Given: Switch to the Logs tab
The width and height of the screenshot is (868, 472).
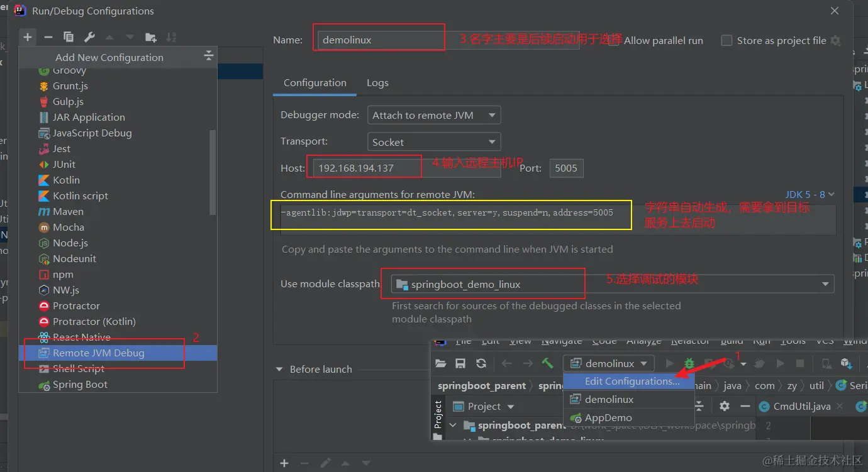Looking at the screenshot, I should click(377, 83).
